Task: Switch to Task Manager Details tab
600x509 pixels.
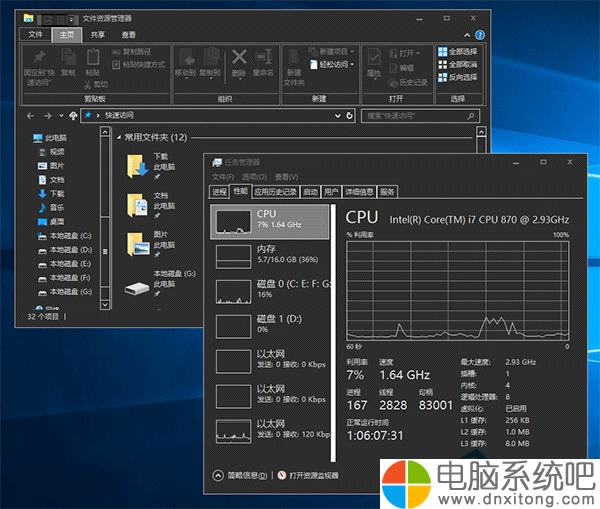Action: (359, 192)
